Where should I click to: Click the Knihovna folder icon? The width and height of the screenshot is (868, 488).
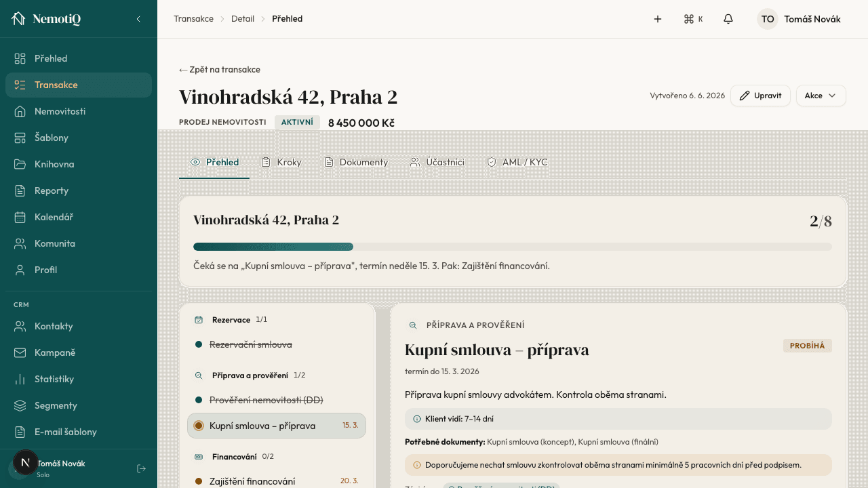(x=20, y=164)
